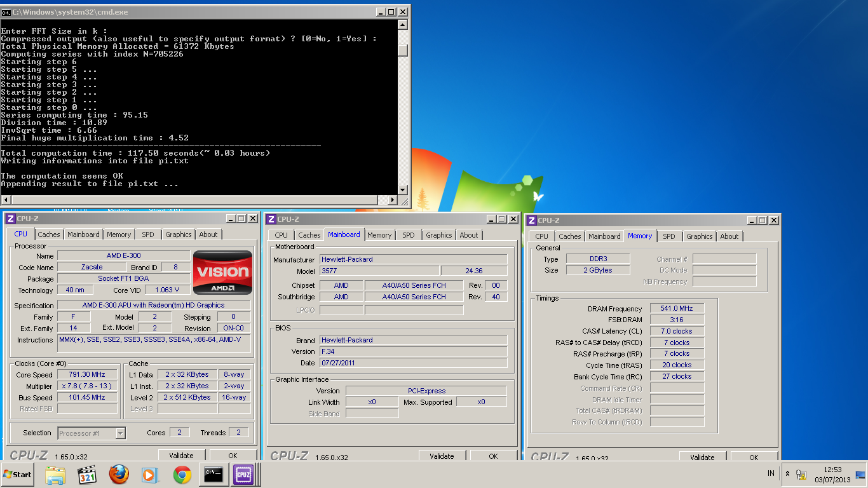Select Memory tab in Mainboard window

379,235
